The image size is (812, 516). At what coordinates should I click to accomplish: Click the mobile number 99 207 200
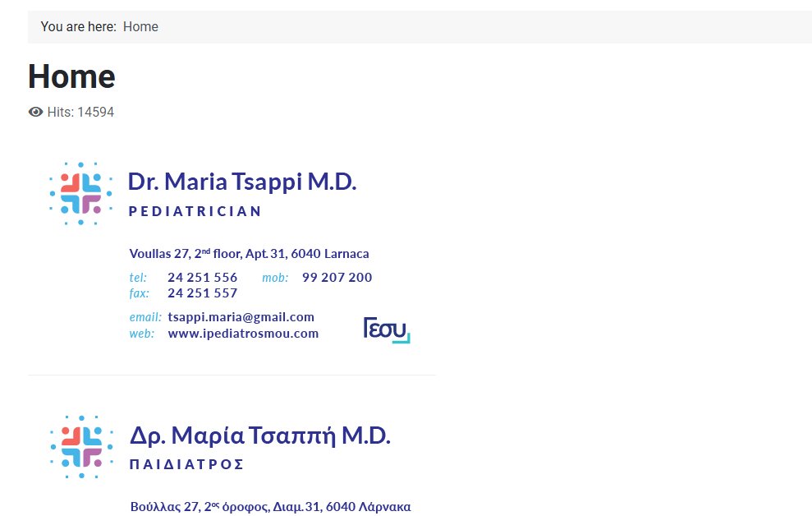pyautogui.click(x=335, y=277)
